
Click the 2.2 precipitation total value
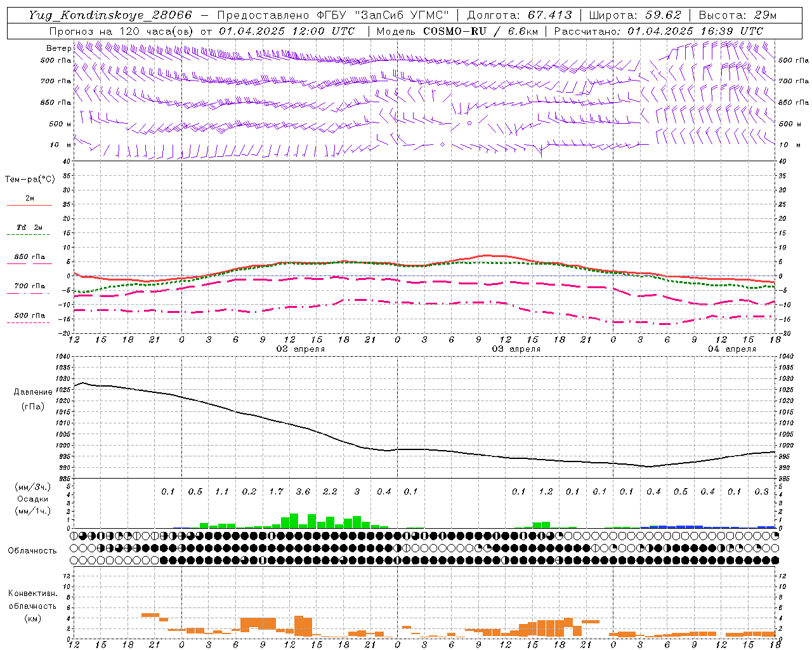330,491
